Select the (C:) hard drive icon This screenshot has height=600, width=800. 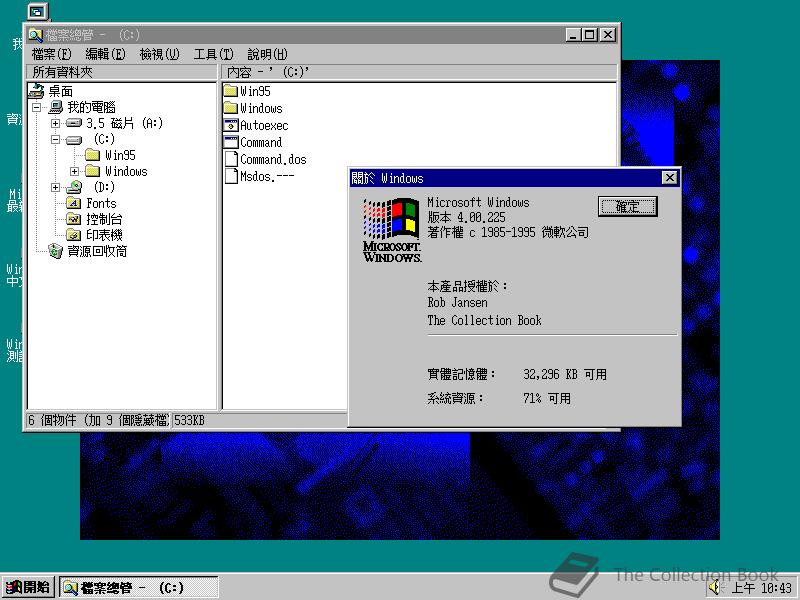(73, 140)
